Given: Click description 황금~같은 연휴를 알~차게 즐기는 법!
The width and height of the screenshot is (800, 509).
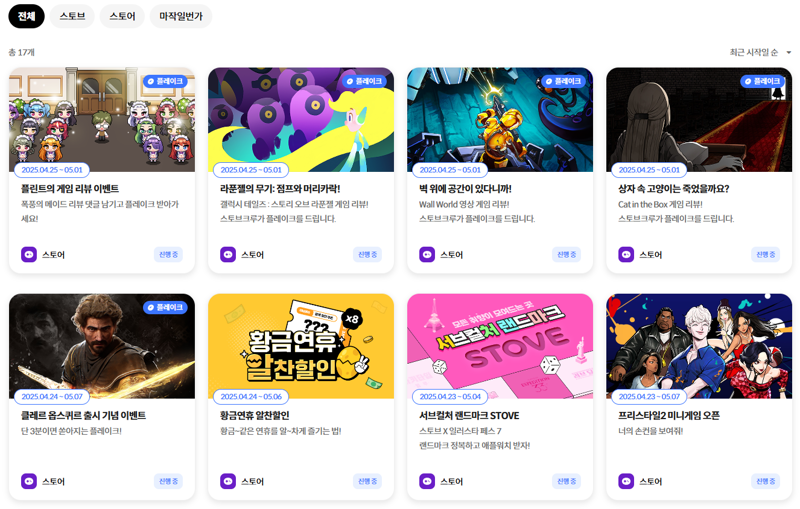Looking at the screenshot, I should click(280, 431).
